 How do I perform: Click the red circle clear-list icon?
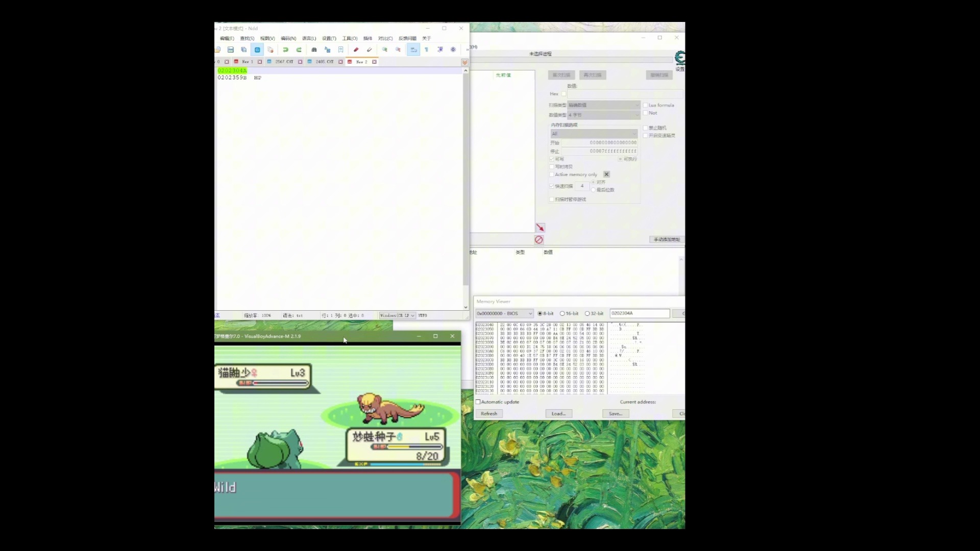pos(539,240)
